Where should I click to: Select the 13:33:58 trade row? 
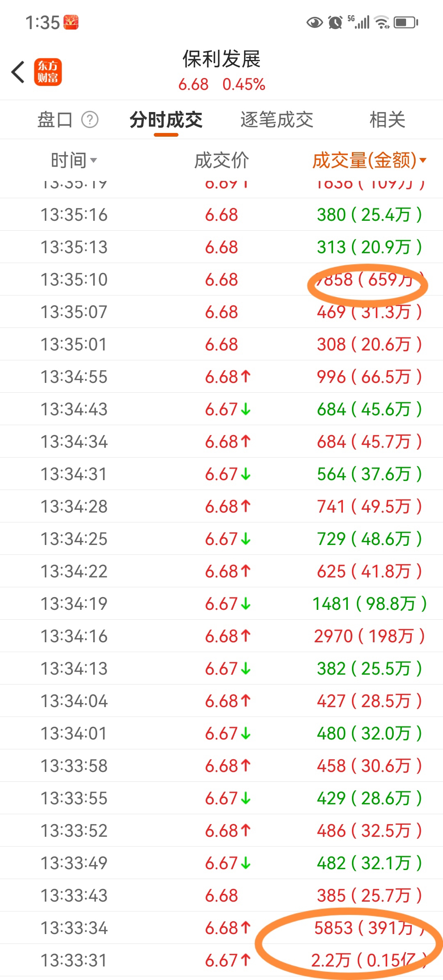(x=221, y=766)
